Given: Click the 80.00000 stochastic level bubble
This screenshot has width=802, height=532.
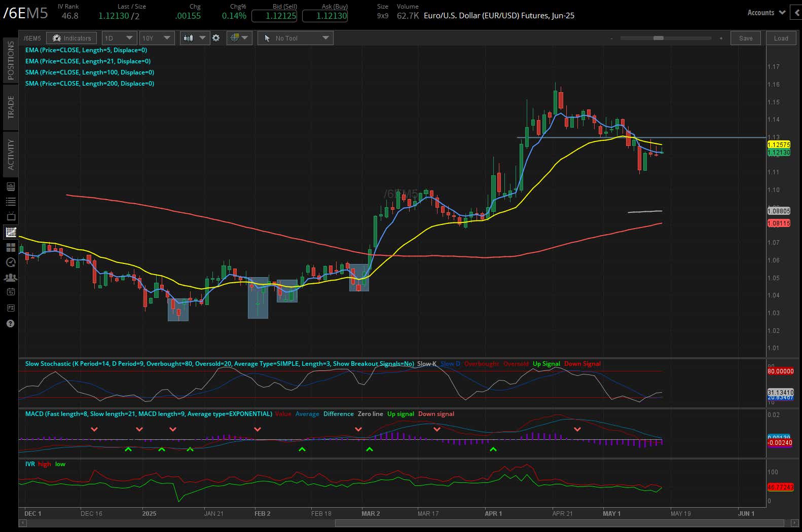Looking at the screenshot, I should (x=780, y=371).
